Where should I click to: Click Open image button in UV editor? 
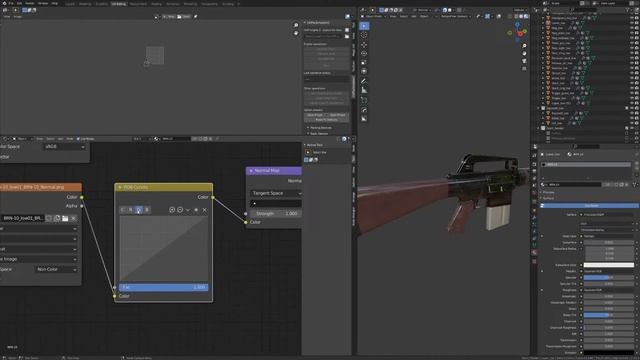[x=184, y=16]
